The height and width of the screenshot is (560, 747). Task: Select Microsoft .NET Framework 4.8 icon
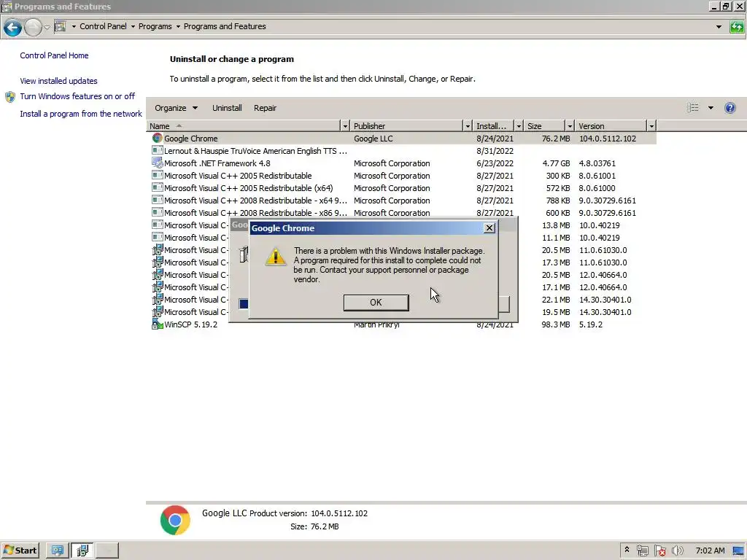click(x=158, y=163)
